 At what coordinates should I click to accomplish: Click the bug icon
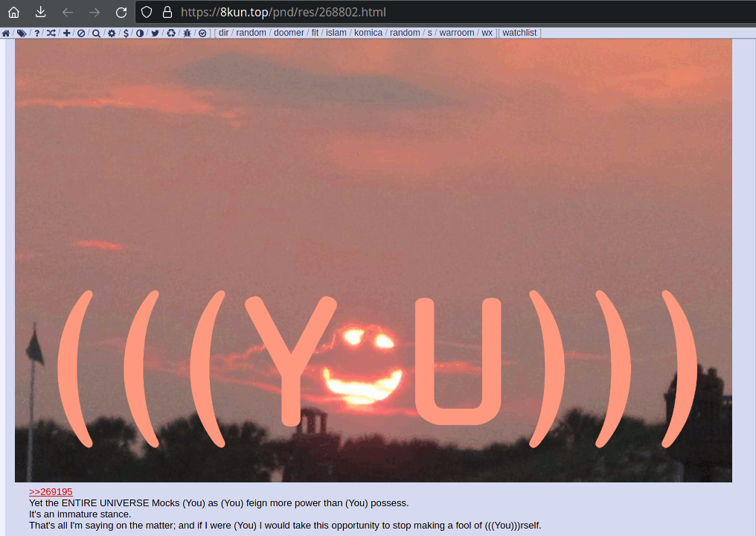[187, 33]
